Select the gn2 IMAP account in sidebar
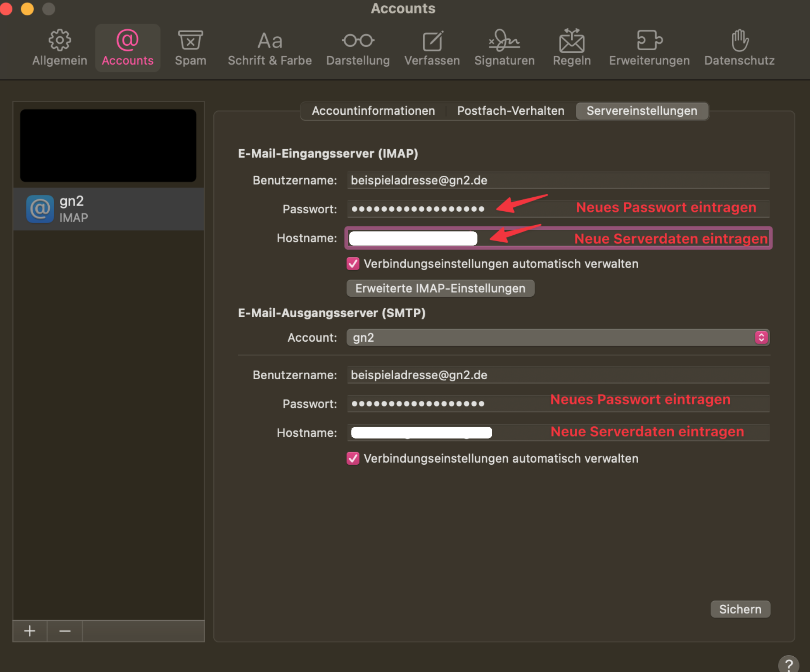 (x=108, y=209)
